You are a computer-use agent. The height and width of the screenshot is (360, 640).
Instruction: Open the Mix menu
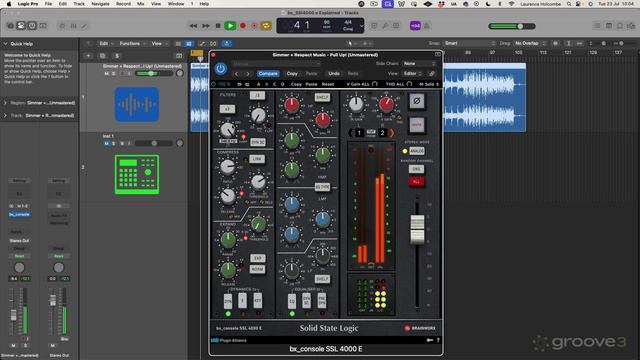(x=140, y=4)
